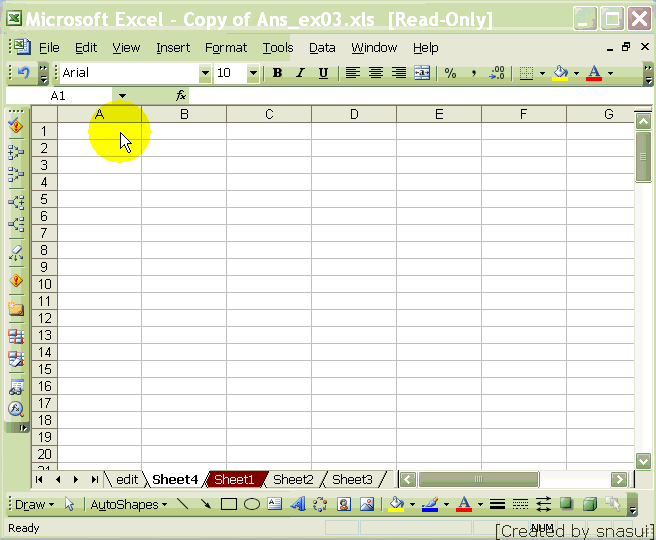Click the Circle Invalid Data icon
Screen dimensions: 656x540
pos(16,336)
